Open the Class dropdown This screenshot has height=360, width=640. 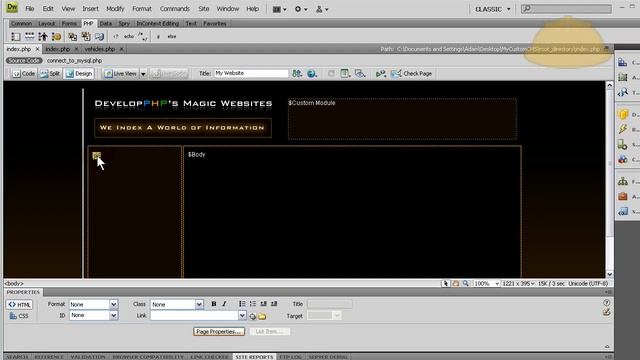177,304
